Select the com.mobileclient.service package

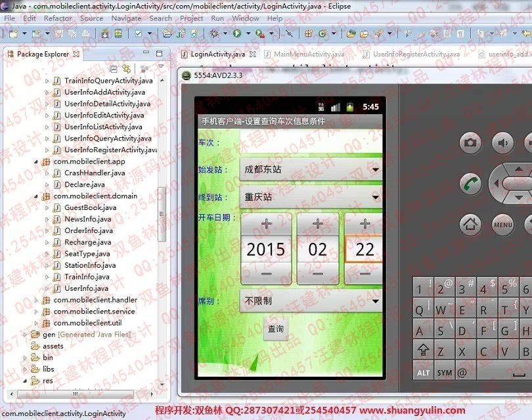tap(94, 312)
